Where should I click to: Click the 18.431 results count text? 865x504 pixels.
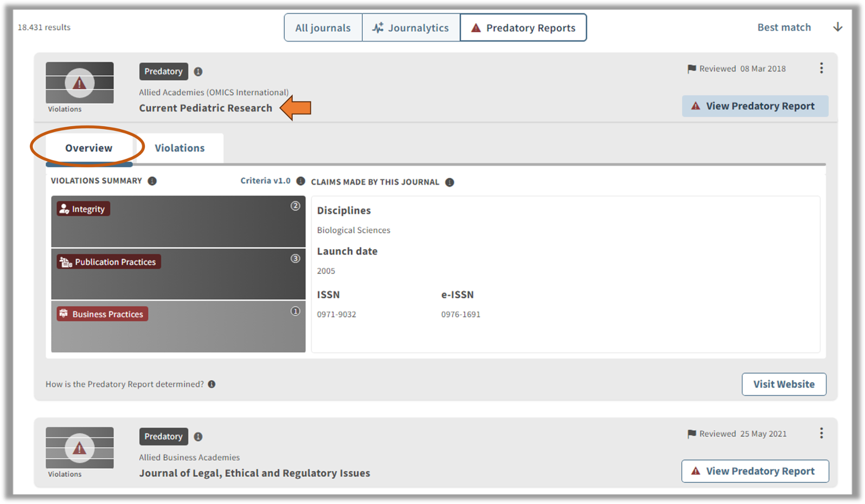tap(44, 27)
